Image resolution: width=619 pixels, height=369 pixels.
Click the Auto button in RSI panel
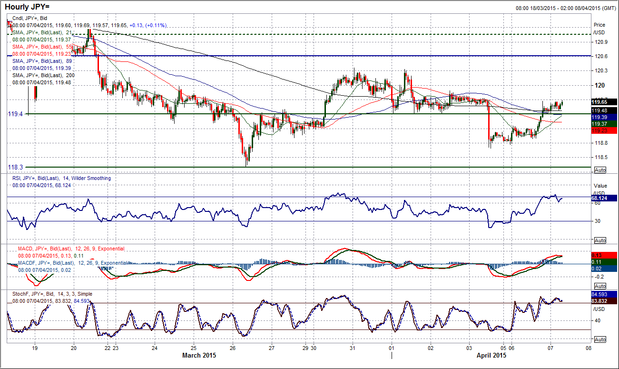click(x=600, y=240)
